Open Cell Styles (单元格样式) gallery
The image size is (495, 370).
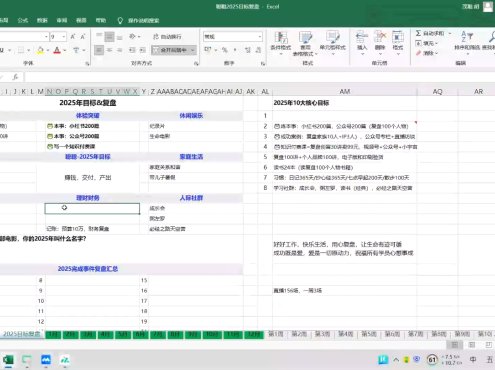[x=332, y=43]
